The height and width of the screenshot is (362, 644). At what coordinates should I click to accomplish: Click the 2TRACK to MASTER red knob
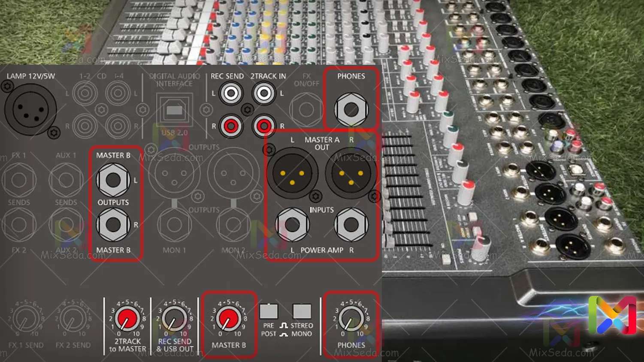[127, 320]
